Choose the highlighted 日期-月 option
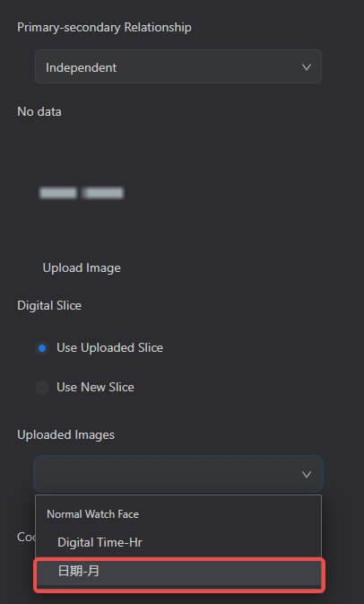This screenshot has width=364, height=604. click(x=178, y=572)
